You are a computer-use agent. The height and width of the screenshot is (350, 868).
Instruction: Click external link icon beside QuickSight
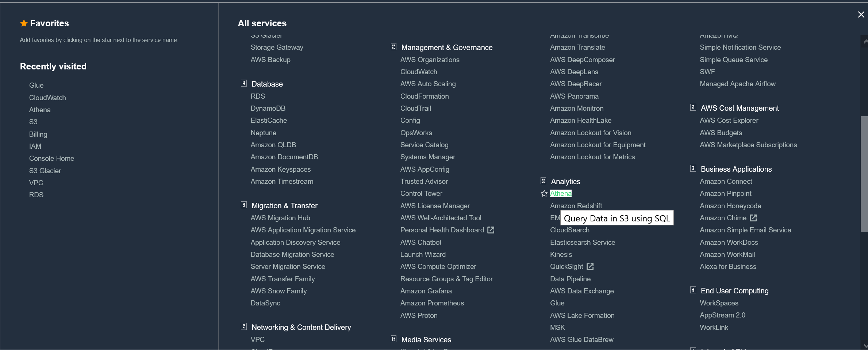pos(590,267)
